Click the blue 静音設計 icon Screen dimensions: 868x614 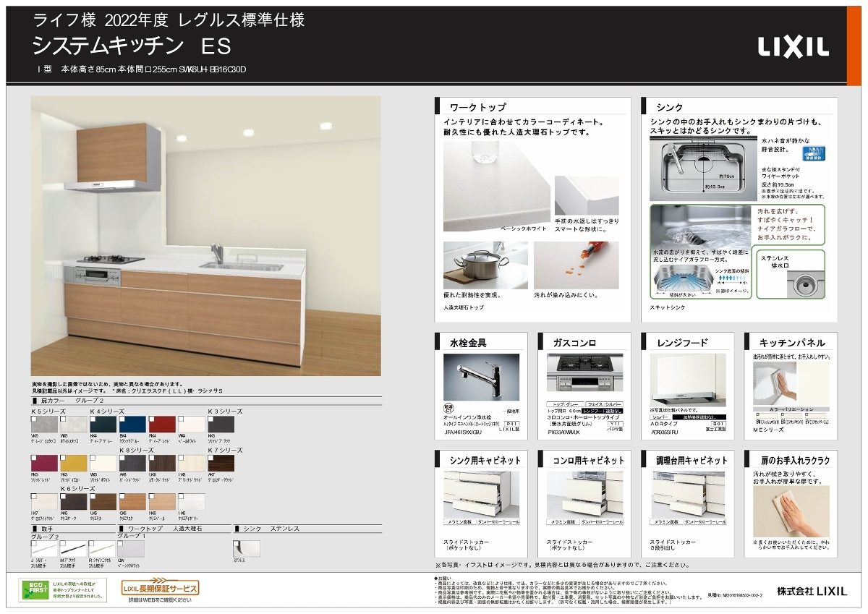click(813, 153)
